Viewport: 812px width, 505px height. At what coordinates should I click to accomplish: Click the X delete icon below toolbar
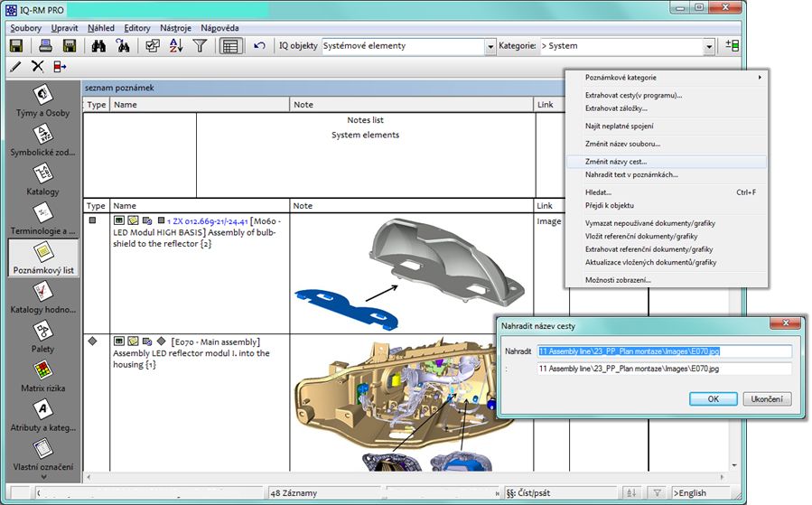37,66
